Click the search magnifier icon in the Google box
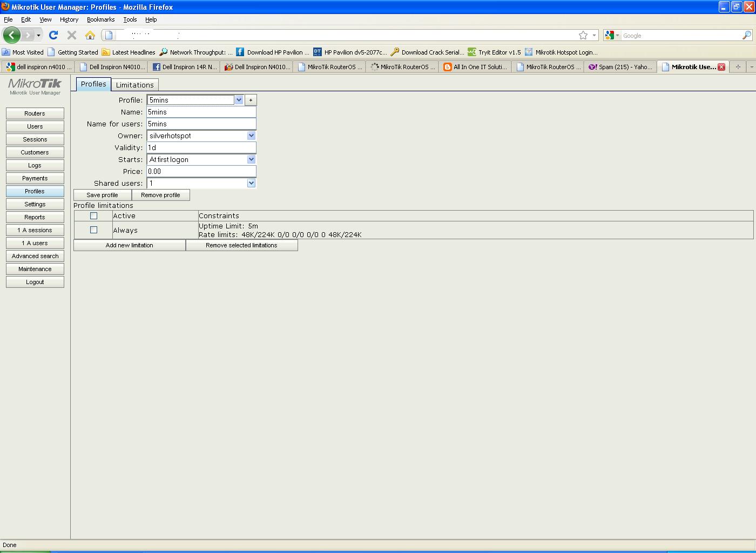 747,35
